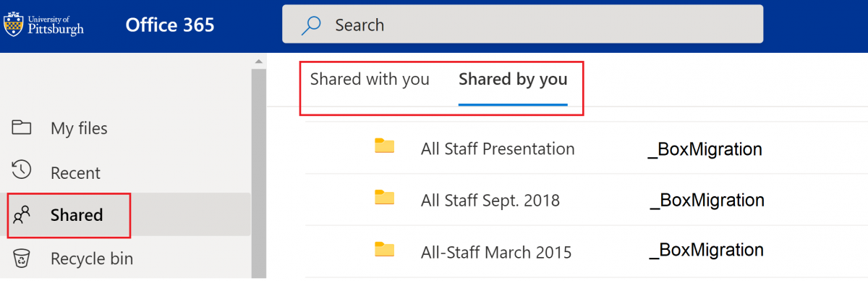Click the Recent clock icon
868x281 pixels.
click(x=22, y=170)
